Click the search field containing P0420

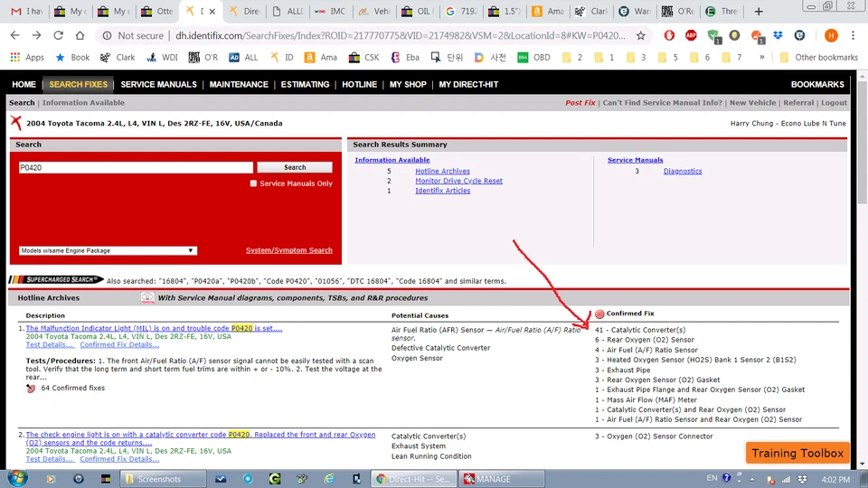pyautogui.click(x=136, y=167)
